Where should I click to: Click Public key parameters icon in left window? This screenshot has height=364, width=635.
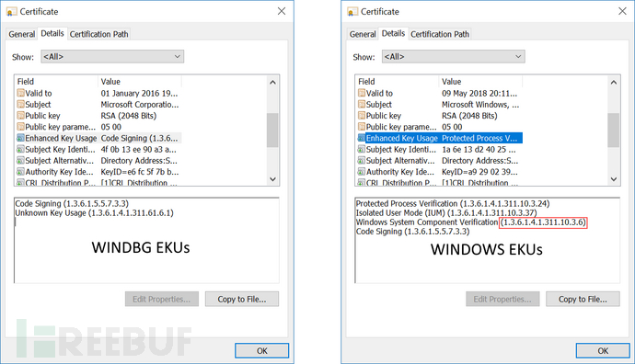pos(20,127)
